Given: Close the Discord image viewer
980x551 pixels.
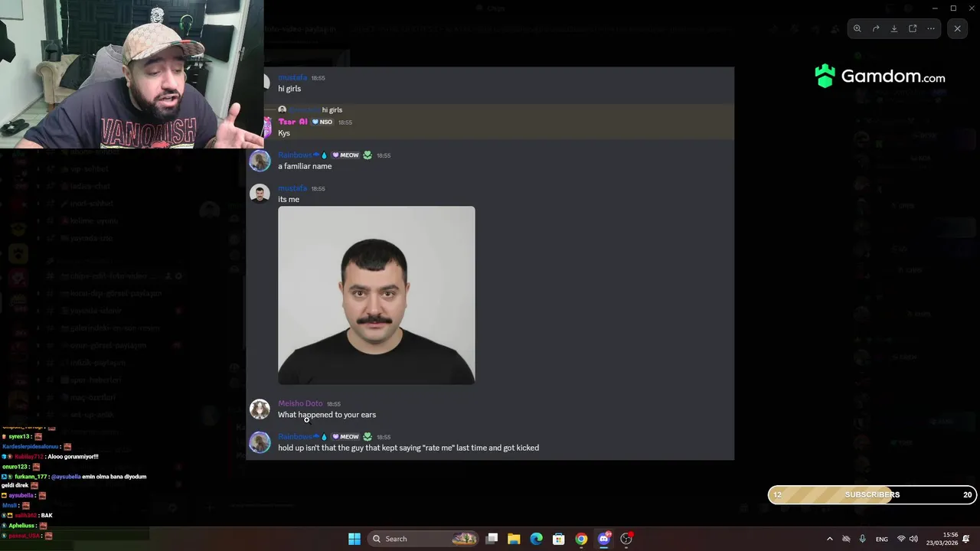Looking at the screenshot, I should [957, 28].
